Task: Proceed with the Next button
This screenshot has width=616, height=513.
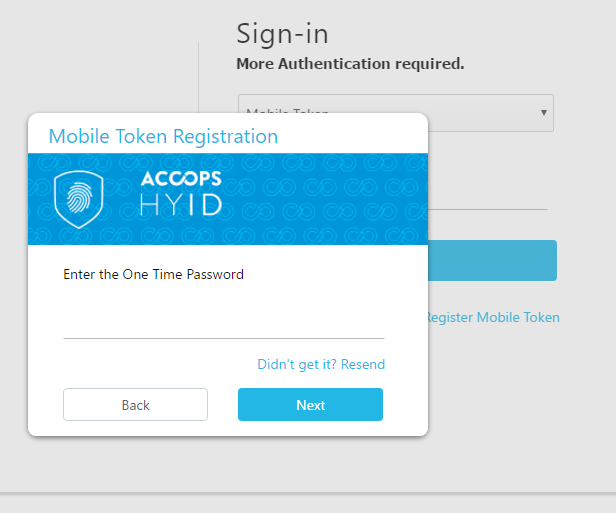Action: point(310,405)
